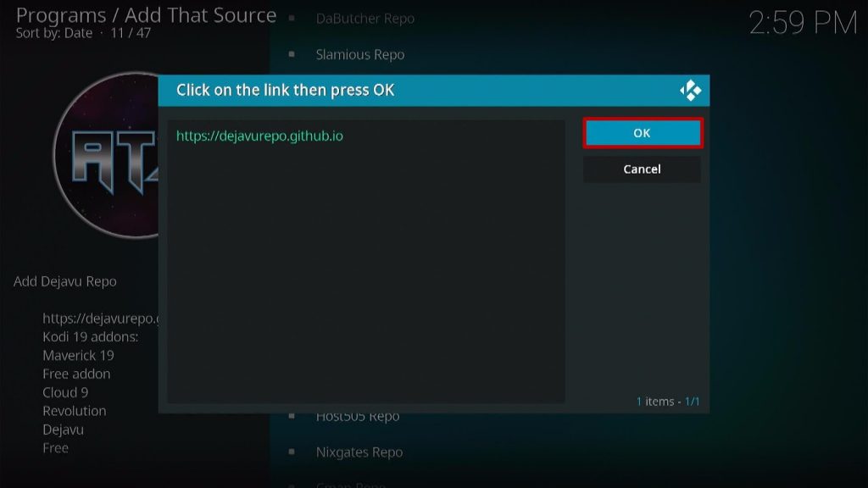Click the 2:59 PM clock
Screen dimensions: 868x488
click(803, 23)
